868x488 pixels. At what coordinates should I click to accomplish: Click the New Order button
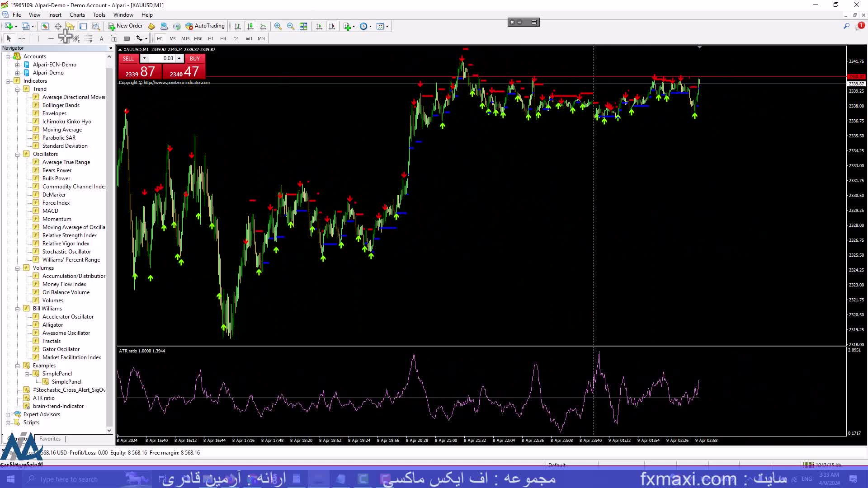point(125,26)
